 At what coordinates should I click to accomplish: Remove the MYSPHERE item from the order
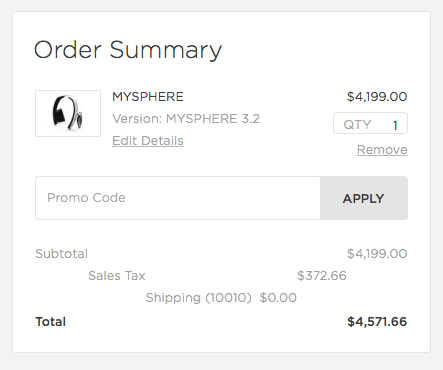tap(382, 150)
